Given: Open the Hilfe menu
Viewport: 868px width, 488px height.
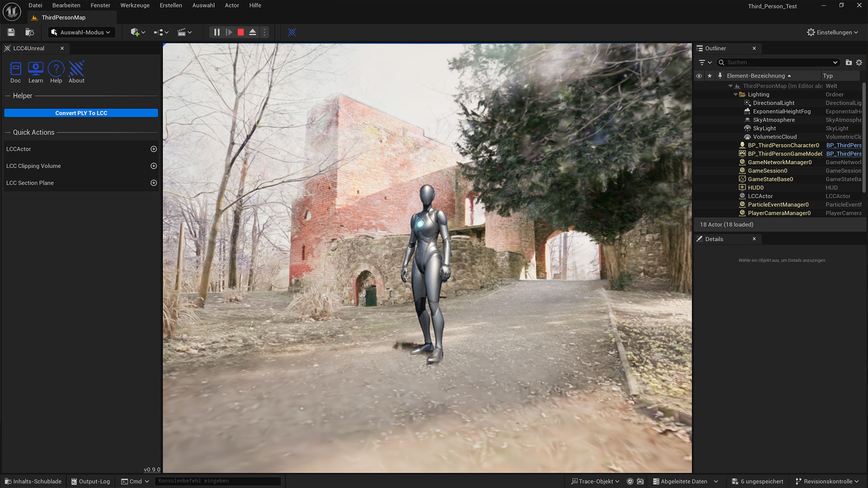Looking at the screenshot, I should pyautogui.click(x=255, y=5).
